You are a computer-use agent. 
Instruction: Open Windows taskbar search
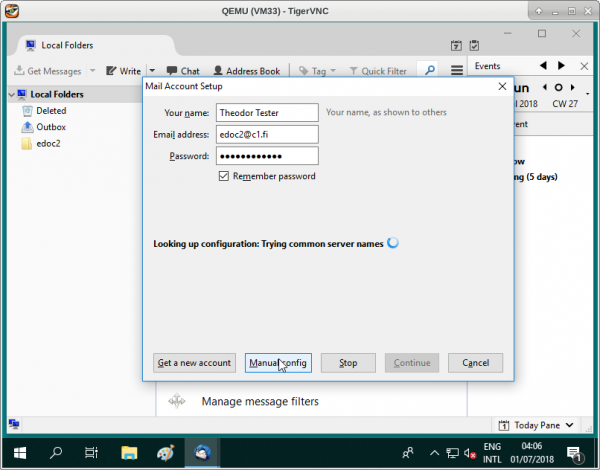tap(56, 453)
